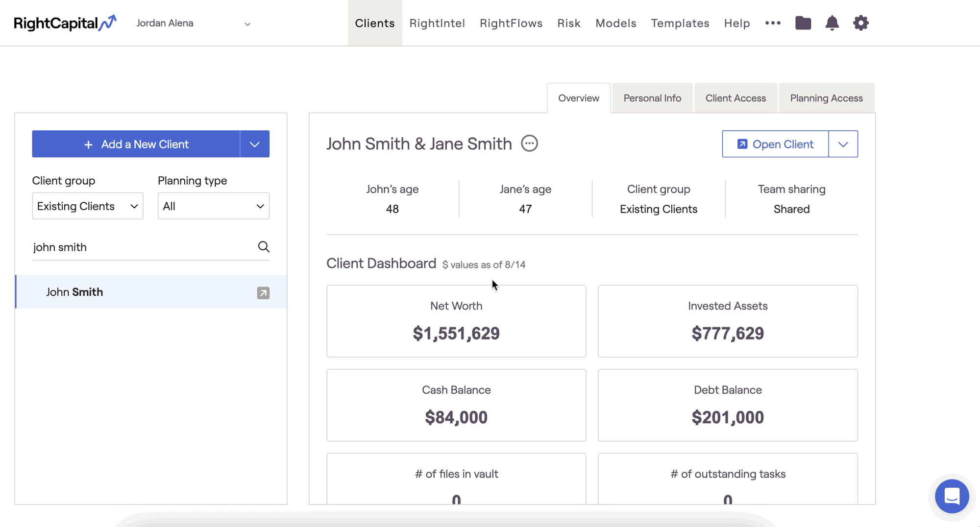Go to the Clients menu
980x527 pixels.
click(375, 23)
